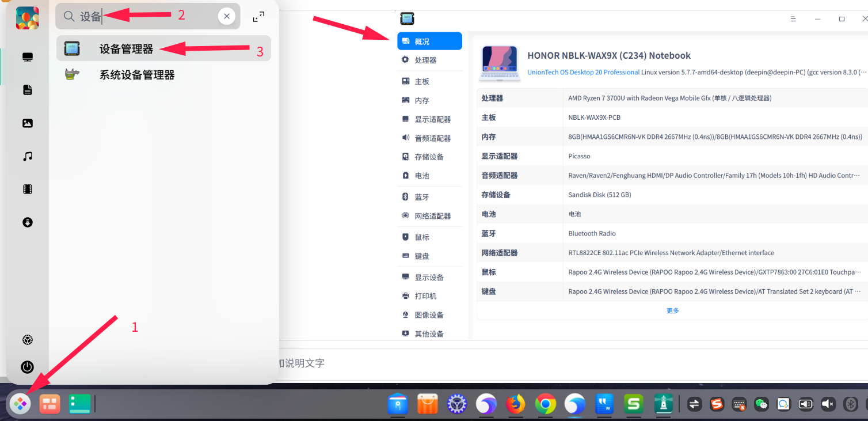Click the muted volume tray icon

point(828,404)
